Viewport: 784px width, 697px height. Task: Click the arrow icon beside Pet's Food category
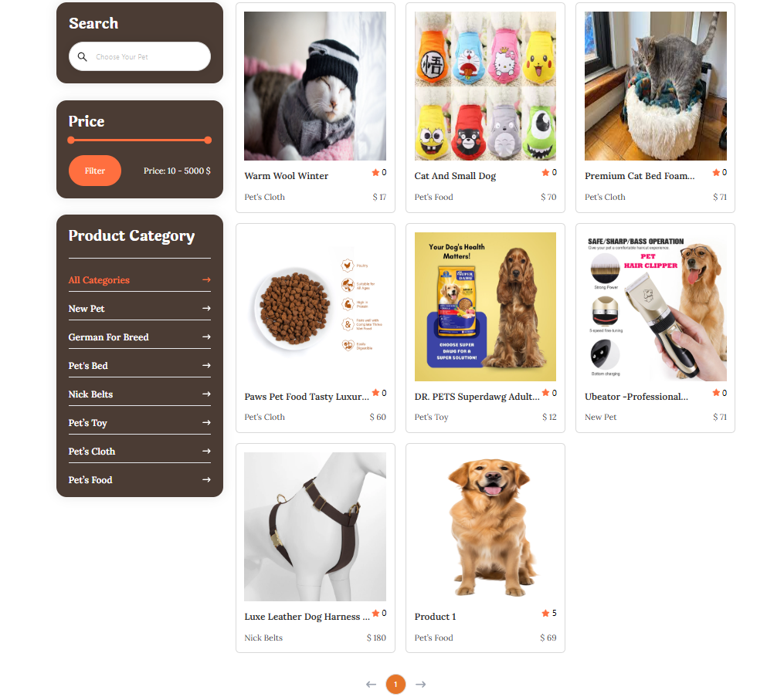tap(206, 479)
